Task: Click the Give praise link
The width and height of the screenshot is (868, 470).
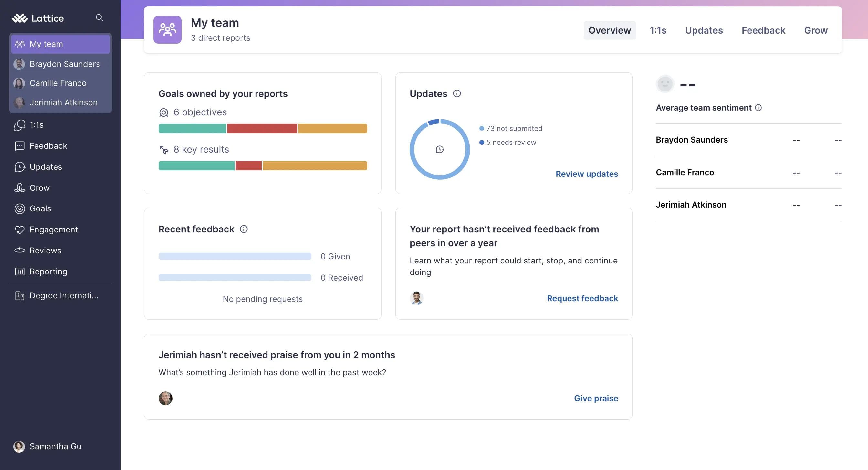Action: tap(596, 398)
